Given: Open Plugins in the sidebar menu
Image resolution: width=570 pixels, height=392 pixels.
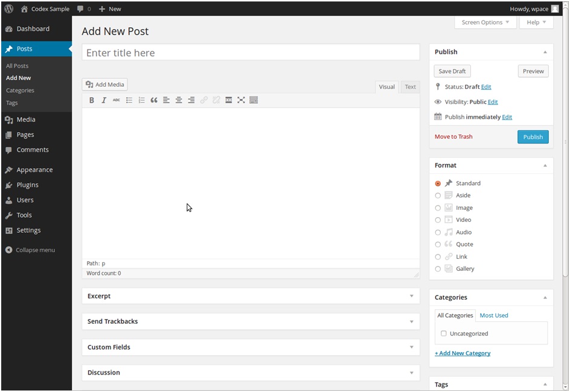Looking at the screenshot, I should (27, 185).
